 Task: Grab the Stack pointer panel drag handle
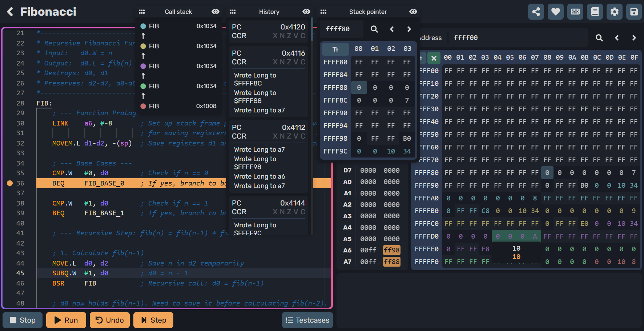[x=323, y=12]
